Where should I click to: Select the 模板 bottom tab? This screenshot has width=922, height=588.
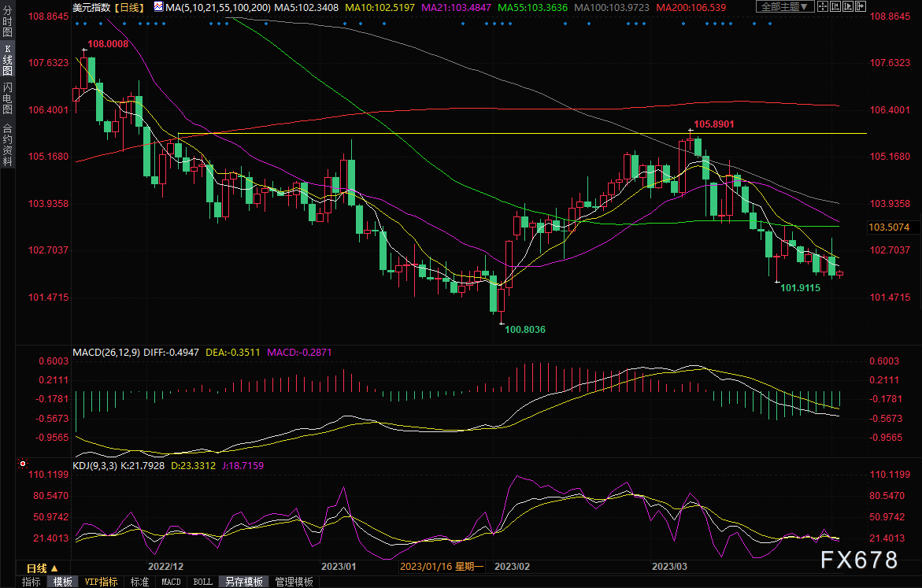pos(63,582)
